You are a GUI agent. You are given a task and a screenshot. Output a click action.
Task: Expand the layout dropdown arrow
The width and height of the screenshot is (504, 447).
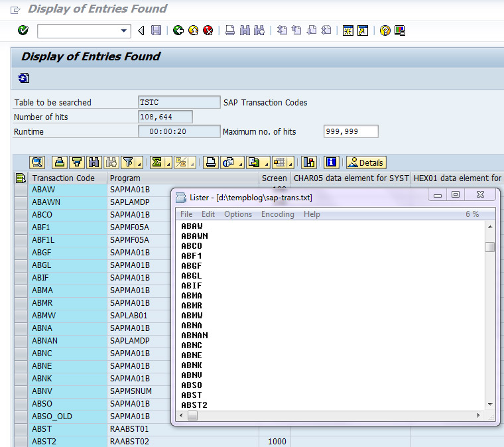tap(290, 163)
